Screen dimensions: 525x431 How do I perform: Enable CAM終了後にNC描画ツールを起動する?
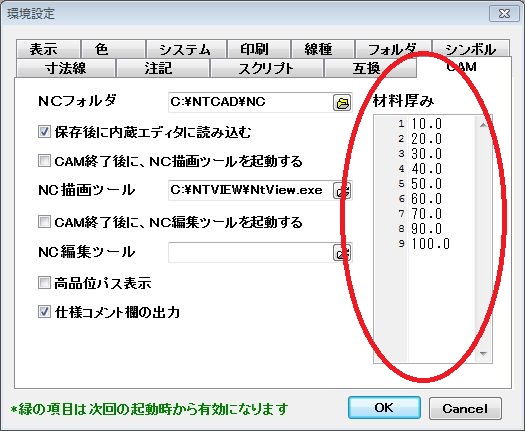coord(44,161)
